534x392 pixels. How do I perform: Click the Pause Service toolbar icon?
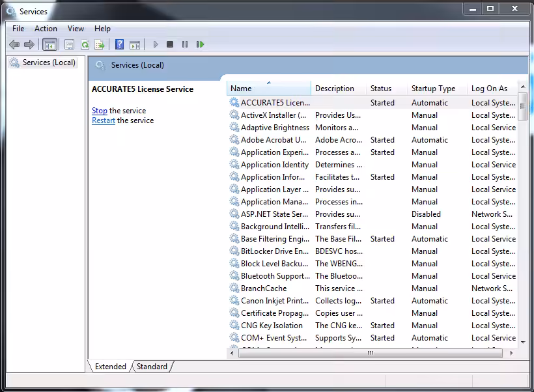[185, 44]
